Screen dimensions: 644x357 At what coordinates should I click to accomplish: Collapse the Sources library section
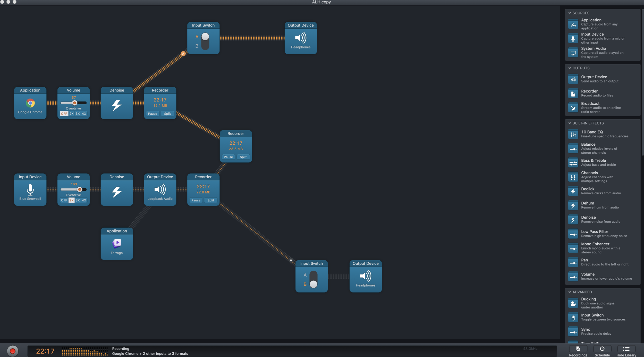(570, 13)
